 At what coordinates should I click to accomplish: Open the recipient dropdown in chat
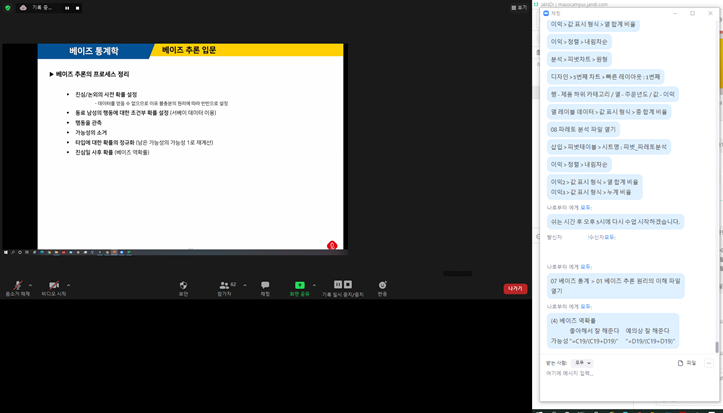(582, 363)
